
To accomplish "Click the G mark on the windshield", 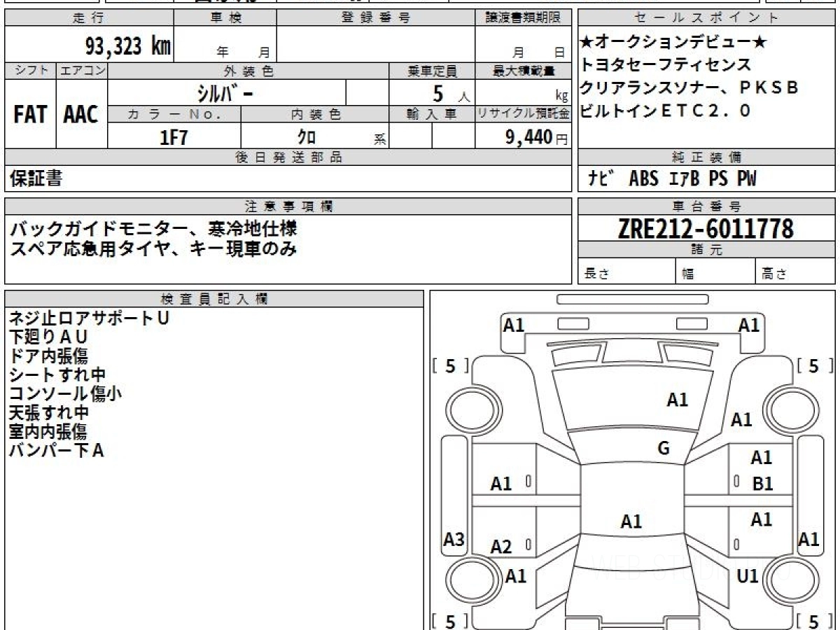I will tap(664, 448).
